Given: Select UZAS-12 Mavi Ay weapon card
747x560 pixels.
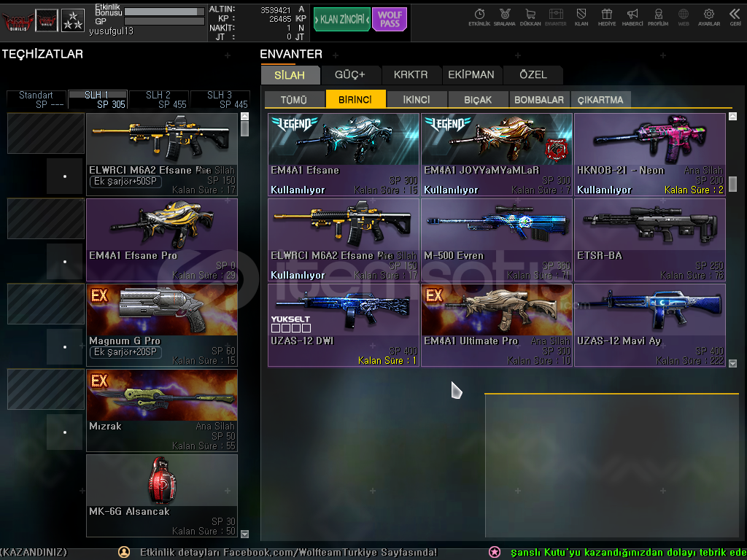Looking at the screenshot, I should tap(650, 324).
